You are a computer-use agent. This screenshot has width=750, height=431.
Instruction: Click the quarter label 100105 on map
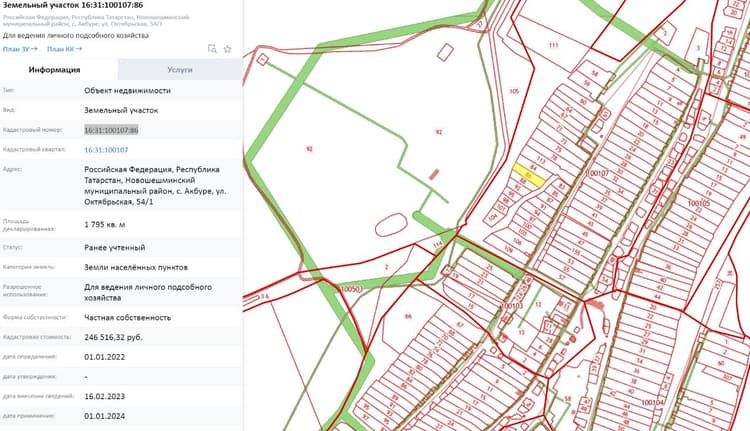point(699,203)
